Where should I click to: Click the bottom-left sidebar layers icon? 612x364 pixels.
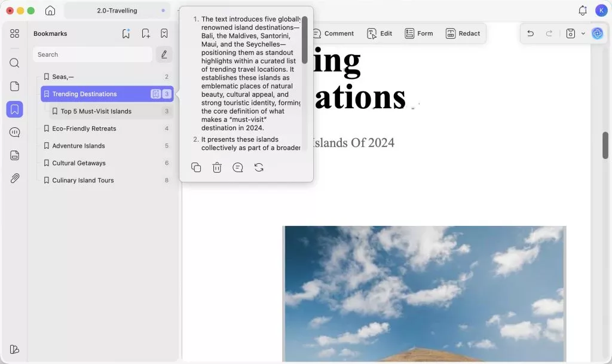(14, 349)
